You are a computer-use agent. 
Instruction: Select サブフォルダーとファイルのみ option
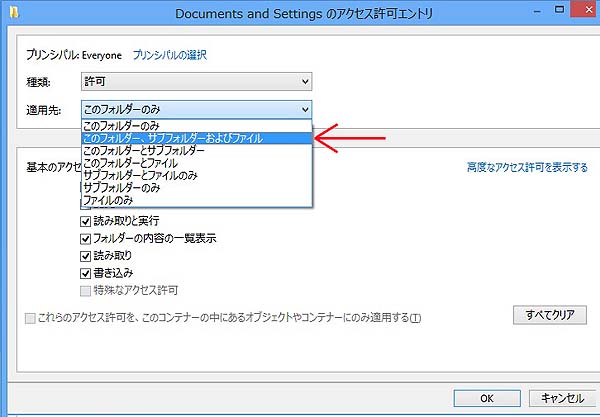point(140,175)
